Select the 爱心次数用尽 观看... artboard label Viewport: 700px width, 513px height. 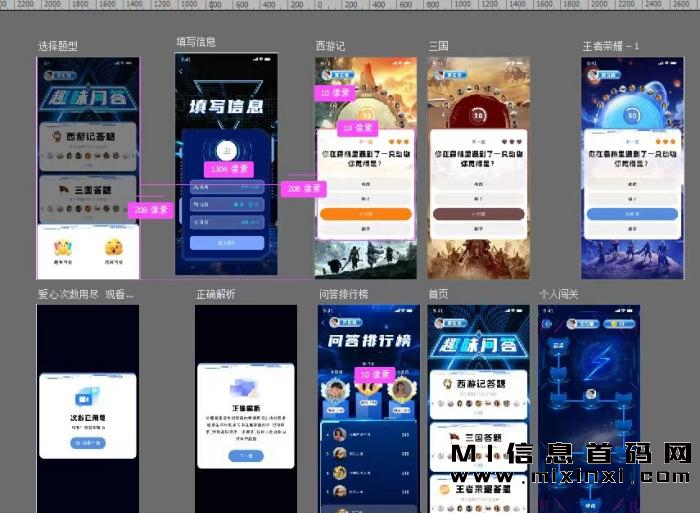tap(85, 294)
